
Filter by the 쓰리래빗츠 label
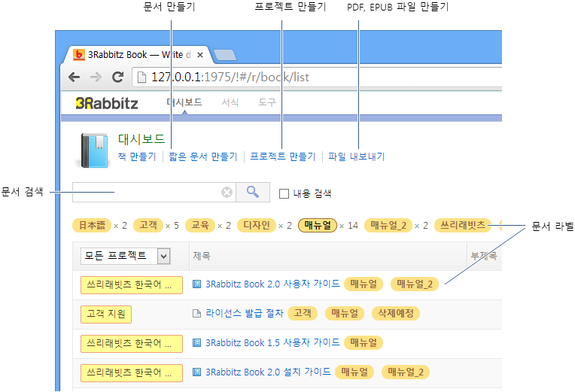(463, 225)
